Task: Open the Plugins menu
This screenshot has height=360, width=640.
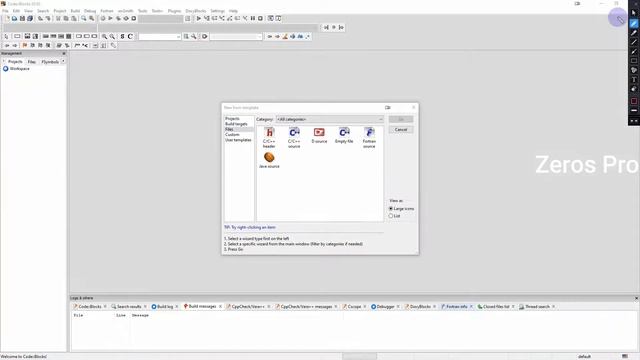Action: [174, 11]
